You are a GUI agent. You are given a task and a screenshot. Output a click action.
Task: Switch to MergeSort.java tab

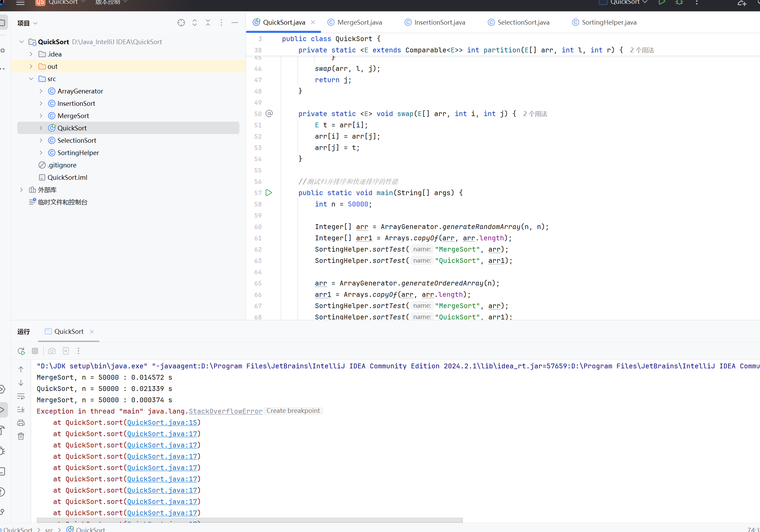click(x=355, y=22)
